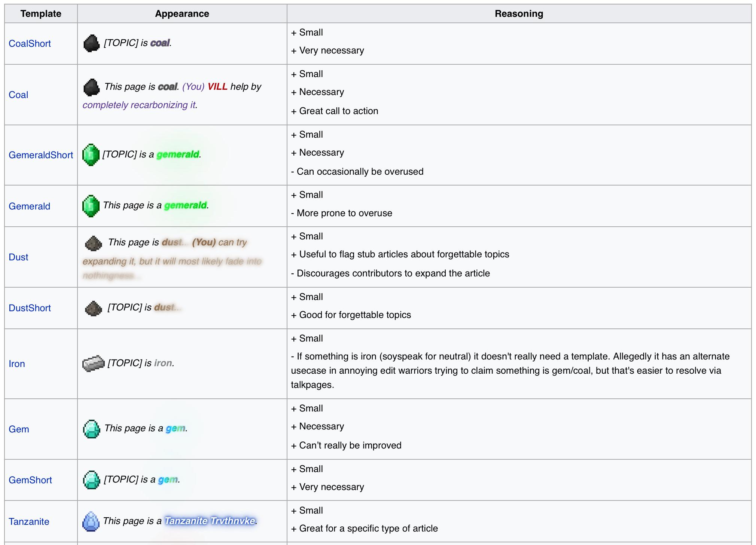
Task: Click the iron ingot icon
Action: click(x=93, y=363)
